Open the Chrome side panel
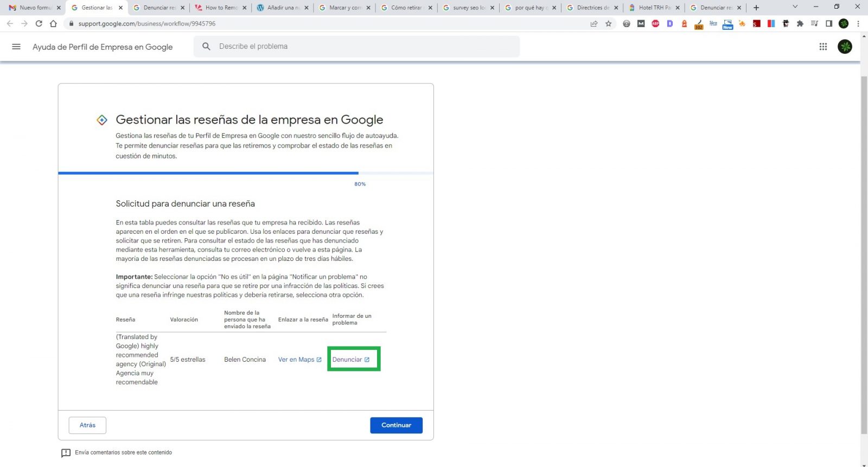Image resolution: width=868 pixels, height=467 pixels. pos(829,24)
